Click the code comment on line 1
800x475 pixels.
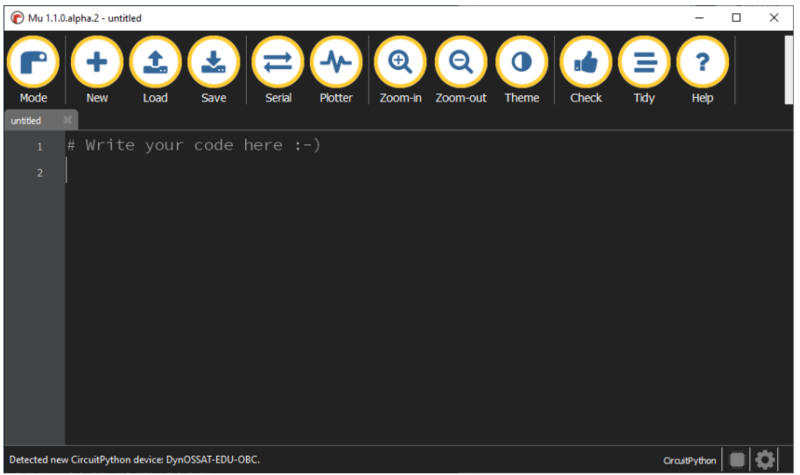[194, 145]
